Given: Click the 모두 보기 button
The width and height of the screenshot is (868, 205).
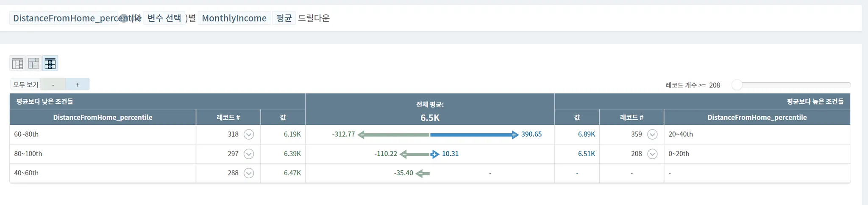Looking at the screenshot, I should 25,84.
